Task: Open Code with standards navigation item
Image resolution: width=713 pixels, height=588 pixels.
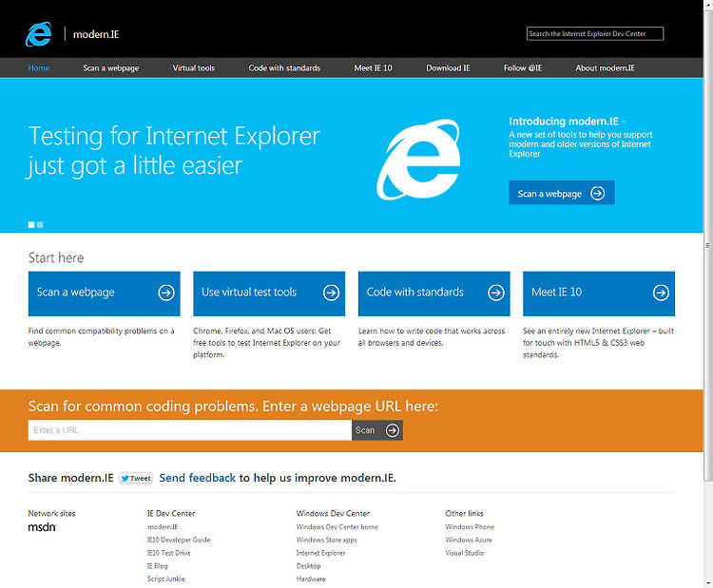Action: [284, 67]
